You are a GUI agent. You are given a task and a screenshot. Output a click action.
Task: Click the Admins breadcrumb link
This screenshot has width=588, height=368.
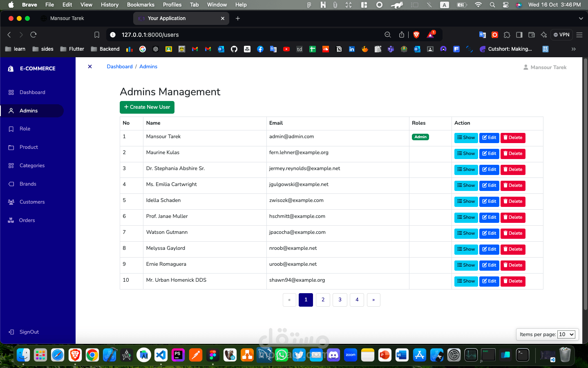point(148,67)
